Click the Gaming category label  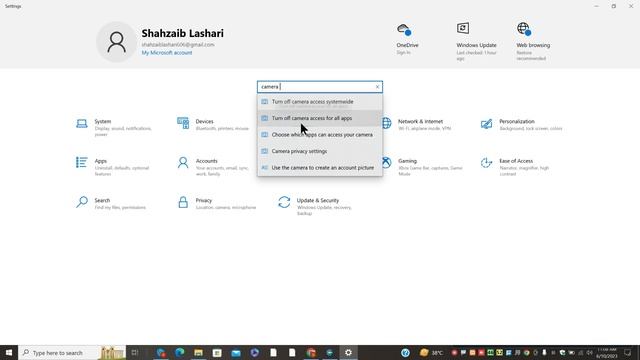pyautogui.click(x=407, y=161)
